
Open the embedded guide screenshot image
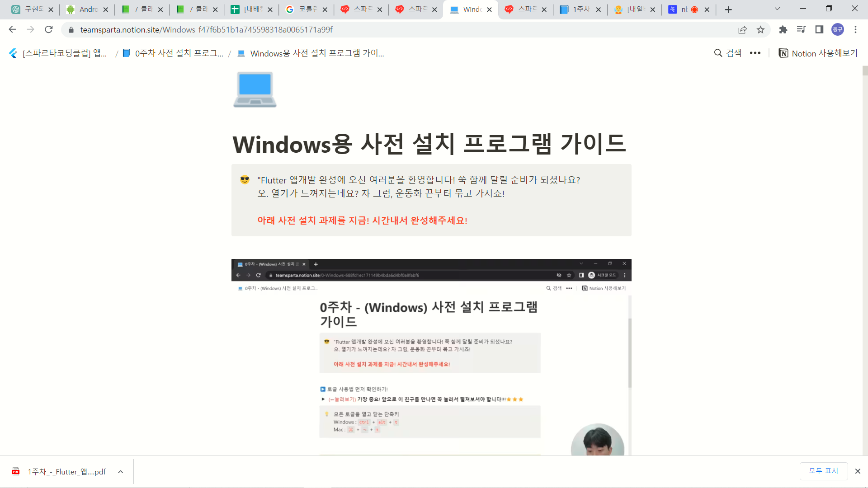[431, 357]
